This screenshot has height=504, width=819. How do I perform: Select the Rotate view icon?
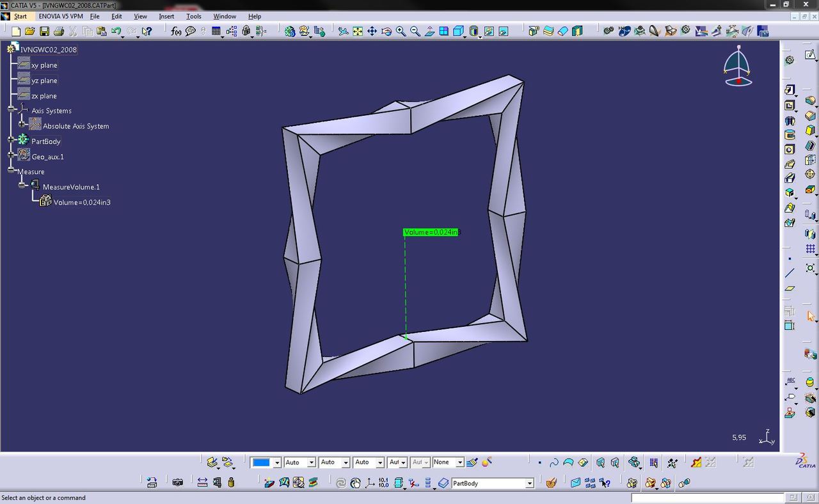(x=386, y=31)
